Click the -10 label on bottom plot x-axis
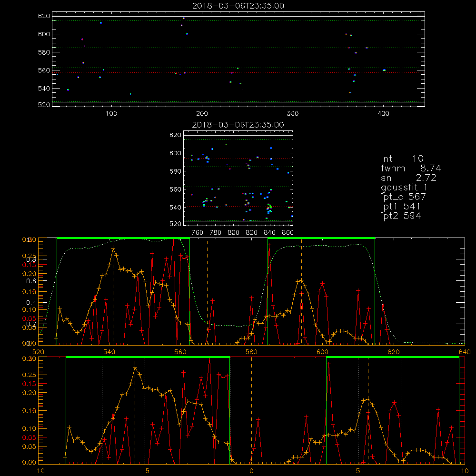Image resolution: width=476 pixels, height=476 pixels. tap(38, 471)
